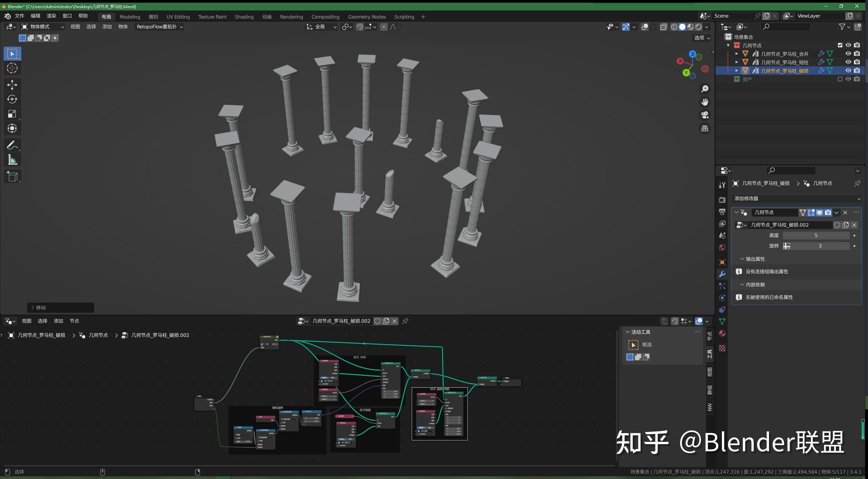Click the add workspace plus button
Screen dimensions: 868x479
click(x=423, y=17)
